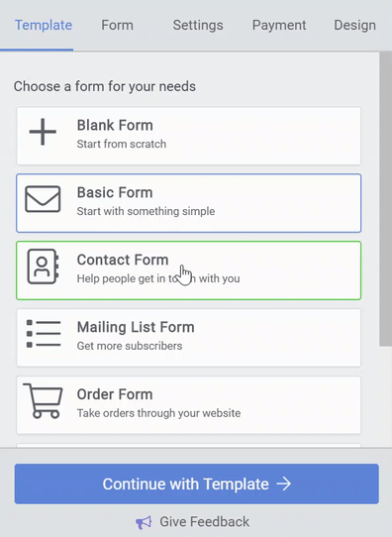Click the arrow icon in Continue button

click(x=283, y=483)
